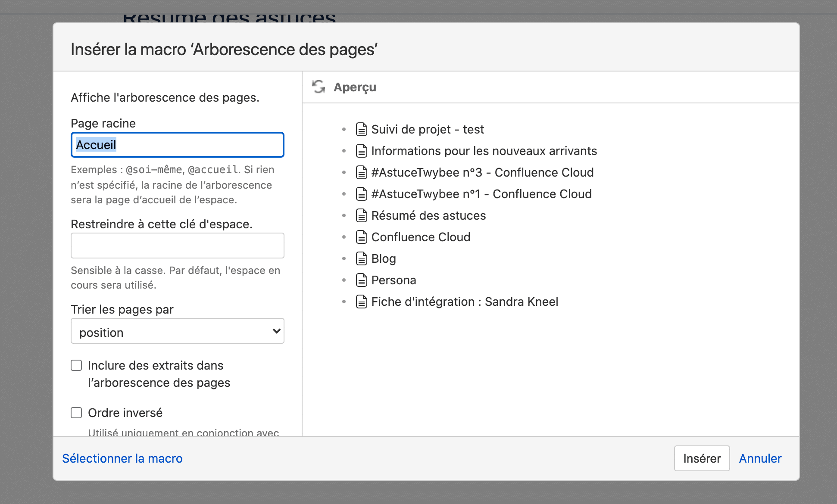Click the Restreindre à cette clé d'espace field
This screenshot has height=504, width=837.
(x=178, y=246)
